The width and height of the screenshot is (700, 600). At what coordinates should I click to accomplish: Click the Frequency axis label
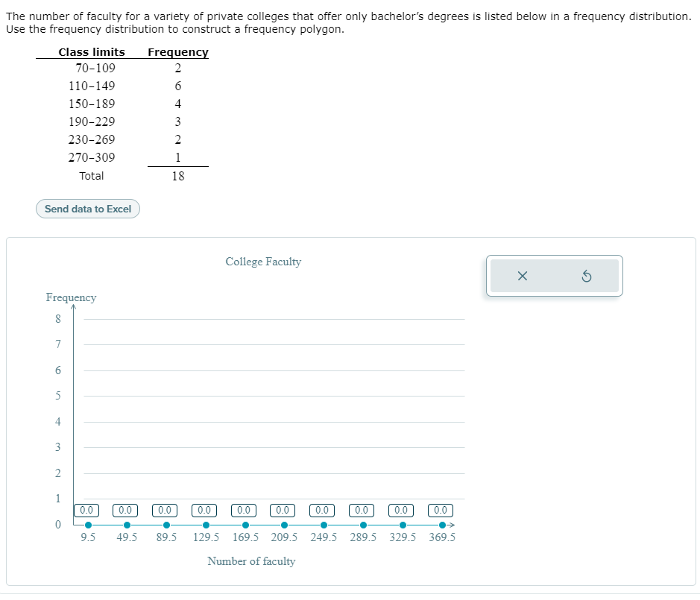tap(71, 297)
